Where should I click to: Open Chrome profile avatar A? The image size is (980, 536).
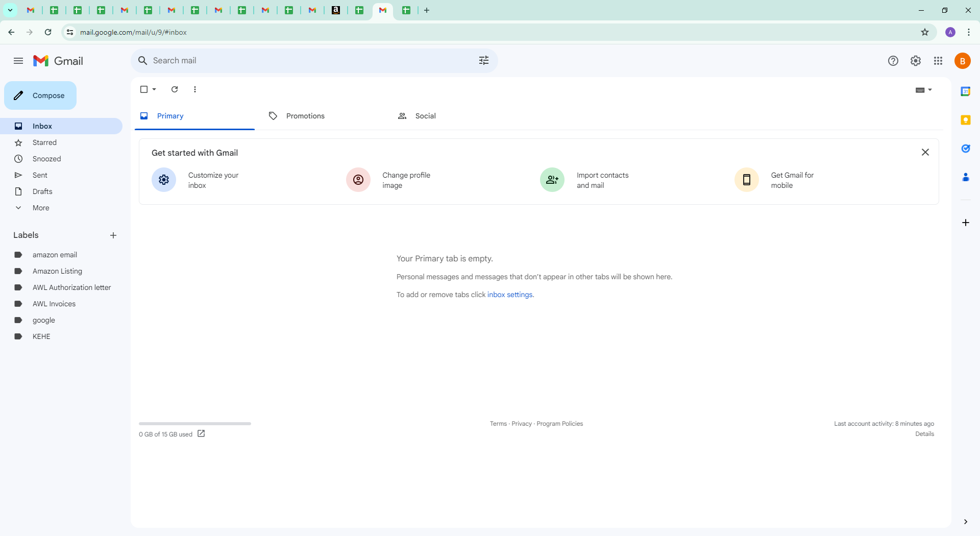(950, 32)
